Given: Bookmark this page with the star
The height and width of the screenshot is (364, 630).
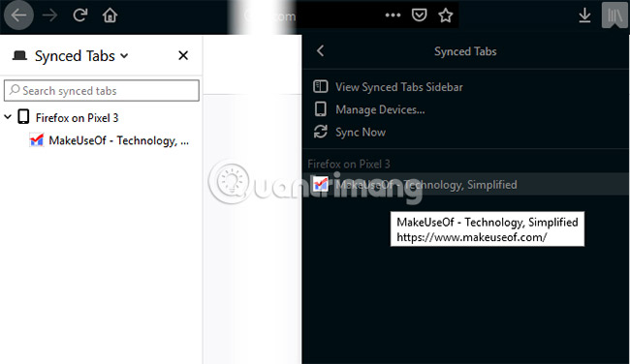Looking at the screenshot, I should [x=446, y=15].
